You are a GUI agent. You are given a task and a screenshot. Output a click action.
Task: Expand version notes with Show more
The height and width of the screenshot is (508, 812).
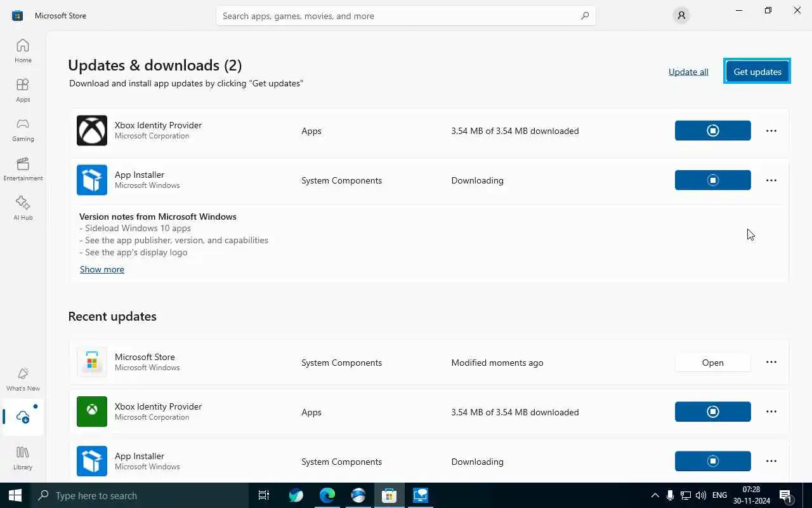coord(102,269)
